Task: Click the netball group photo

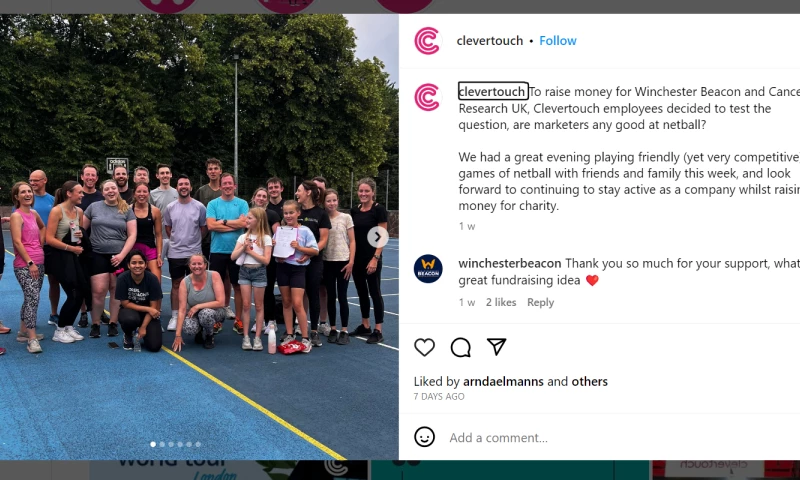Action: click(199, 237)
